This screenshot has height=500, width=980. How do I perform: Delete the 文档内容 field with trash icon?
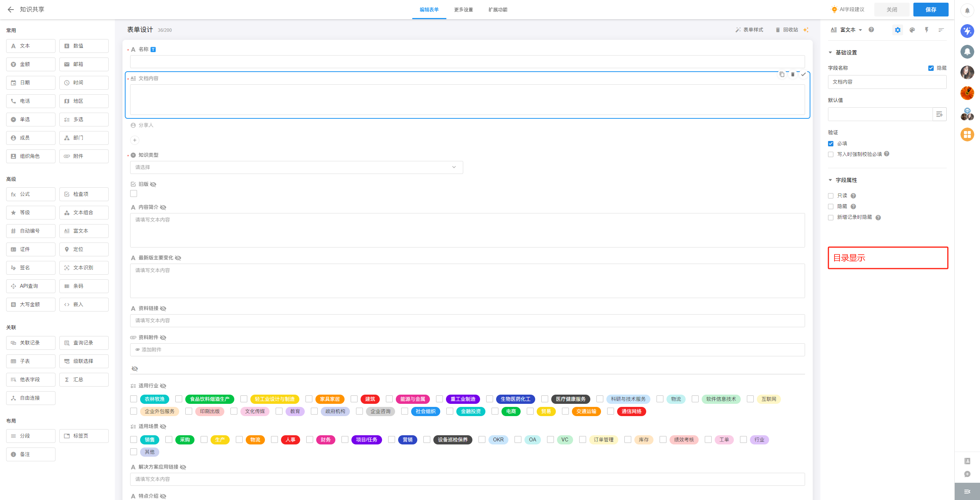[x=793, y=75]
